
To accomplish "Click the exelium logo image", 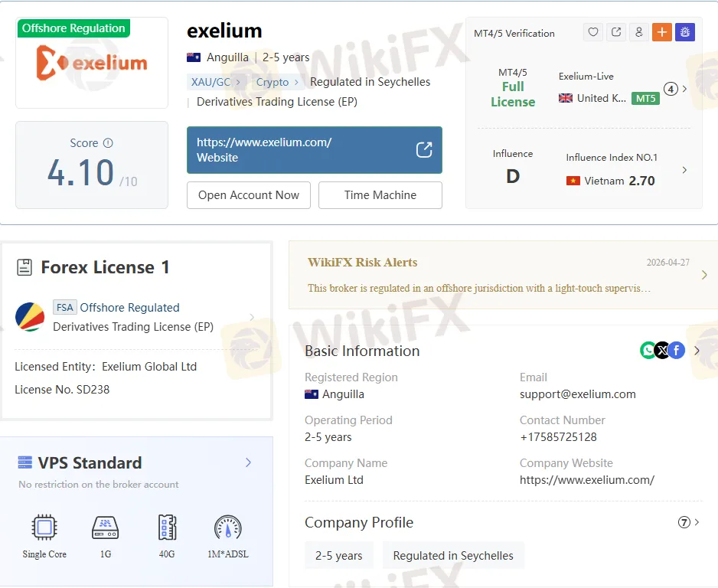I will point(92,63).
